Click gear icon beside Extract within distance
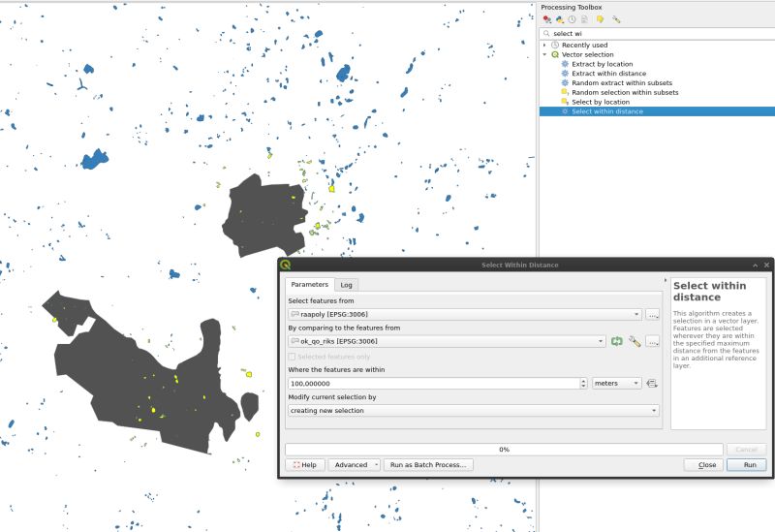The width and height of the screenshot is (775, 532). [565, 74]
